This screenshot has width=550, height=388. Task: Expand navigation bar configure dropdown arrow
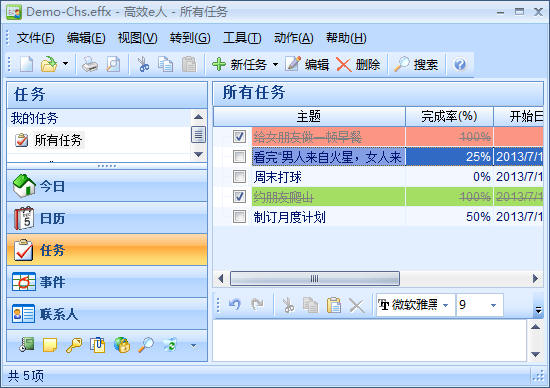pyautogui.click(x=193, y=346)
